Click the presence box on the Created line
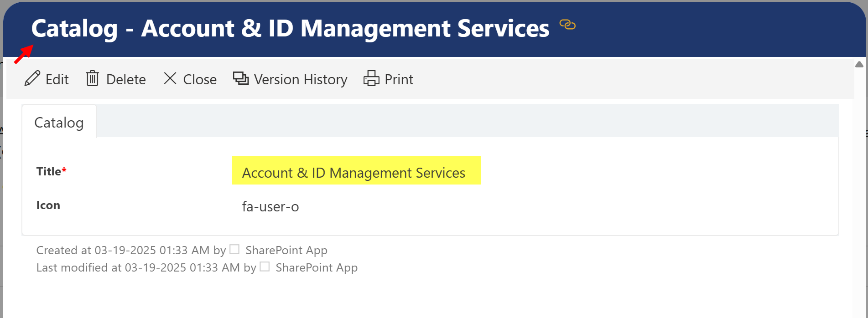 (234, 249)
